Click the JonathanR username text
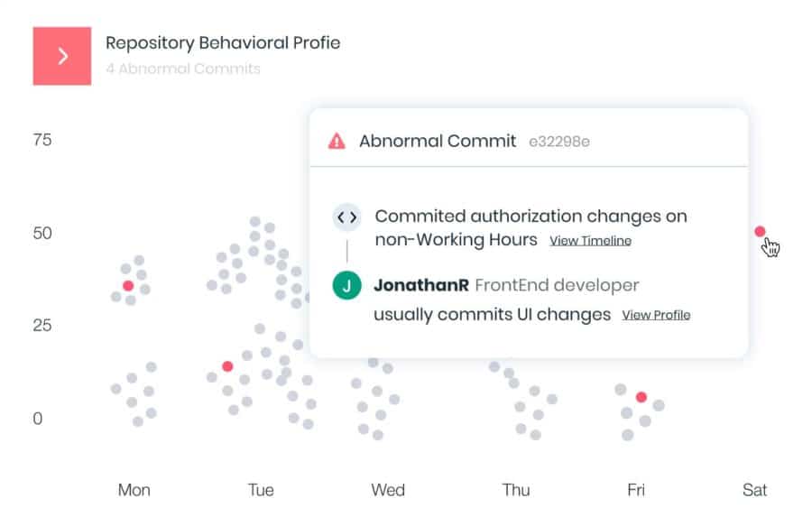This screenshot has height=526, width=812. click(x=421, y=286)
